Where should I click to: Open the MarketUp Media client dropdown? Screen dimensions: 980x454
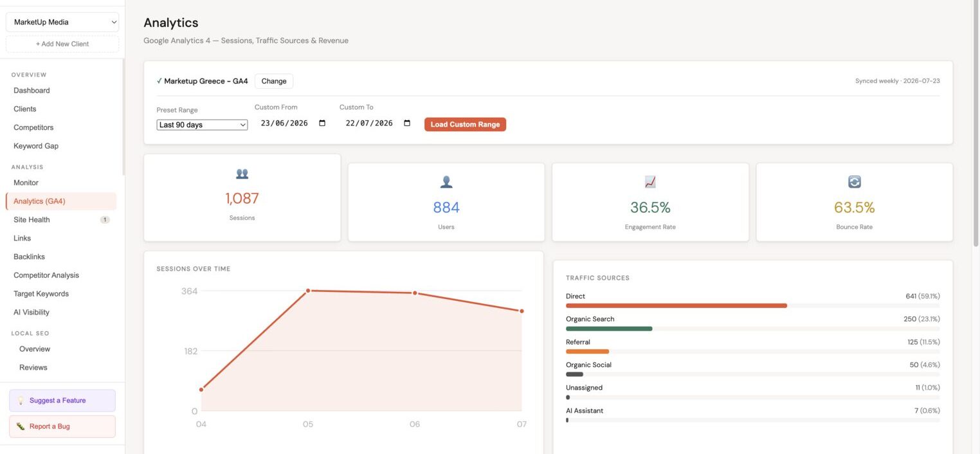click(62, 22)
